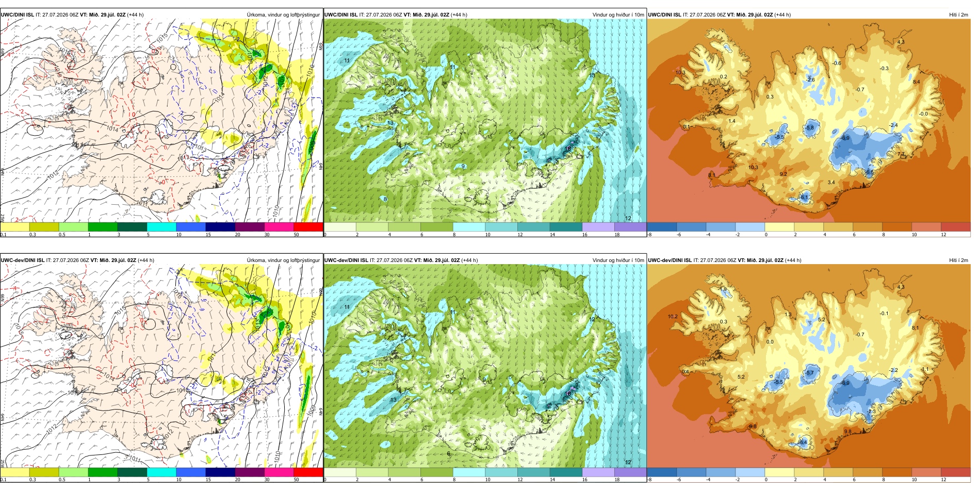The width and height of the screenshot is (980, 490).
Task: Click the '1.4' temperature value on UWC/DINI map
Action: point(732,121)
